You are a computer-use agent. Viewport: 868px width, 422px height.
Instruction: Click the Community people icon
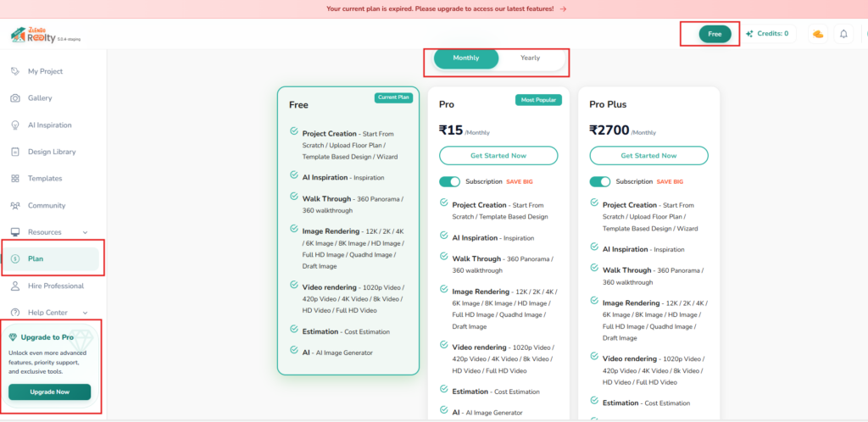click(15, 206)
